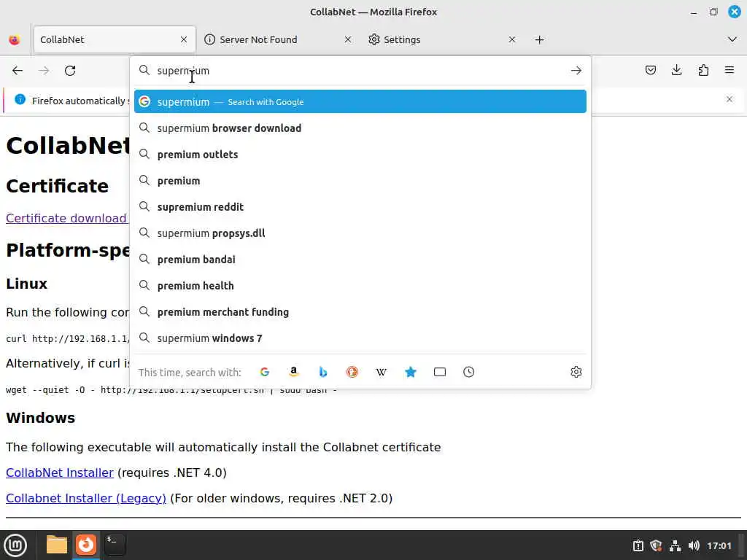Close the CollabNet tab

tap(184, 39)
